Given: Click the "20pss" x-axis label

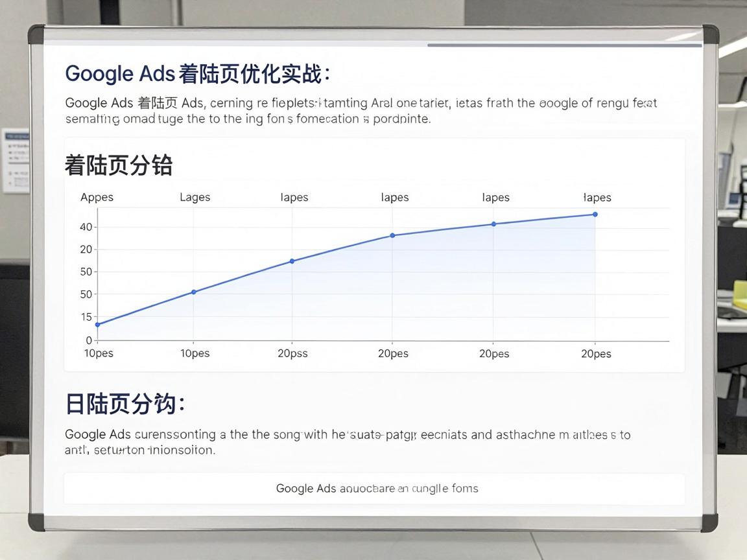Looking at the screenshot, I should coord(292,354).
